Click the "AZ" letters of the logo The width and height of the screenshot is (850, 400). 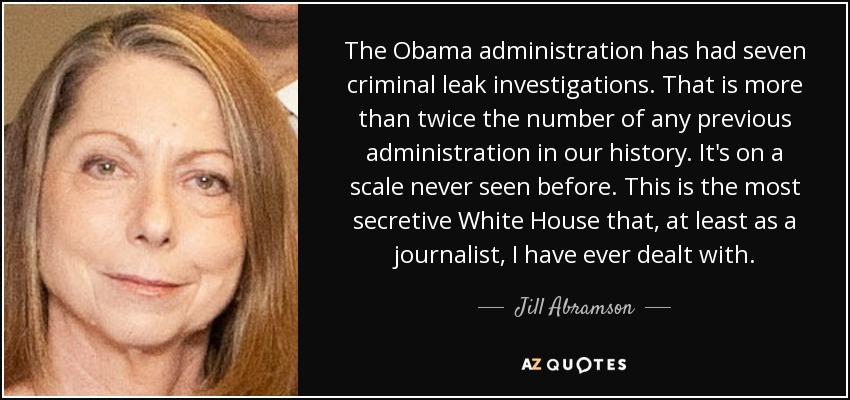[529, 364]
